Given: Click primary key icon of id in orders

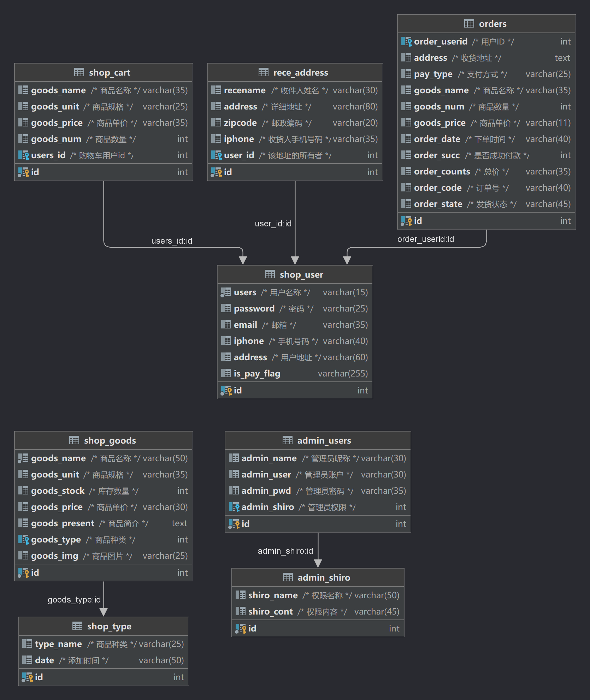Looking at the screenshot, I should [406, 221].
